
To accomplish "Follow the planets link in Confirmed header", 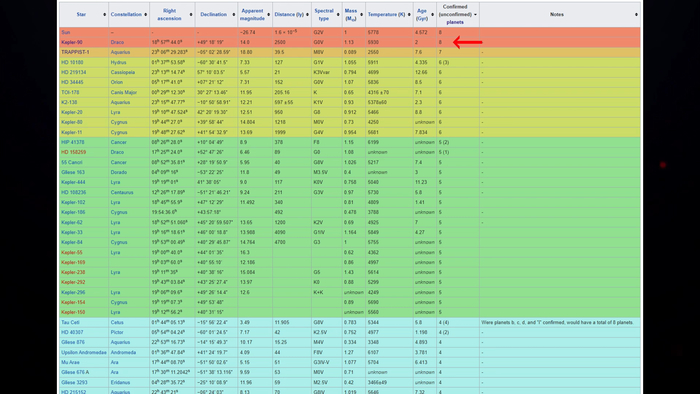I will tap(455, 22).
